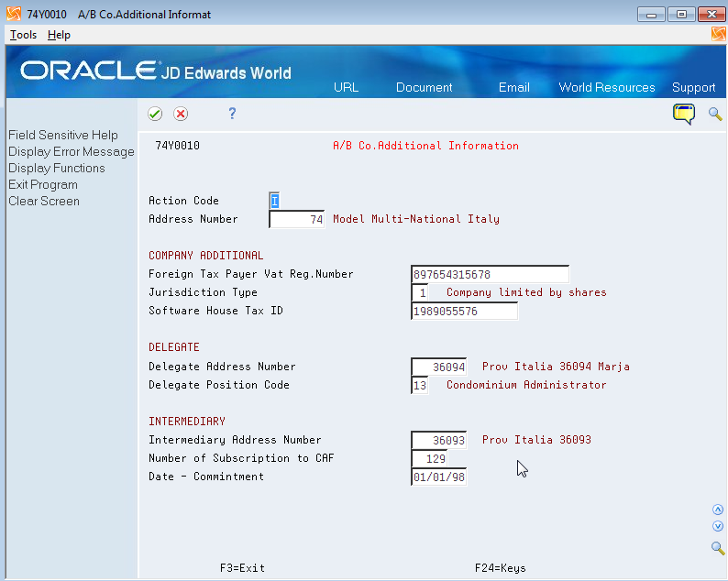Click 'Condominium Administrator' description

click(526, 385)
